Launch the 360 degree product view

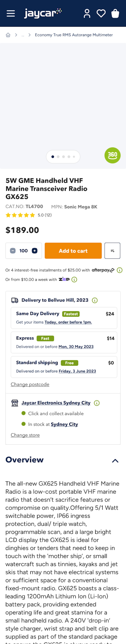coord(112,155)
